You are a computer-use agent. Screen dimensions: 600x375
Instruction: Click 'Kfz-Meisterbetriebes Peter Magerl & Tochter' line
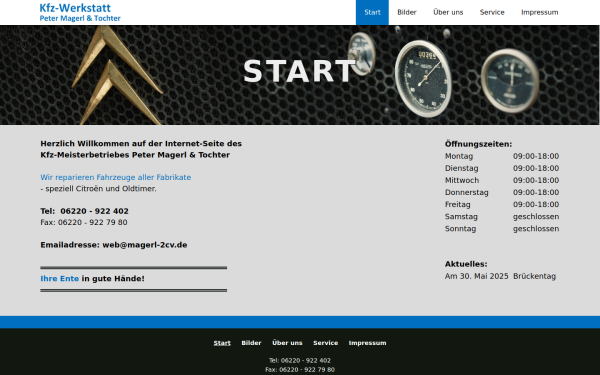click(135, 155)
